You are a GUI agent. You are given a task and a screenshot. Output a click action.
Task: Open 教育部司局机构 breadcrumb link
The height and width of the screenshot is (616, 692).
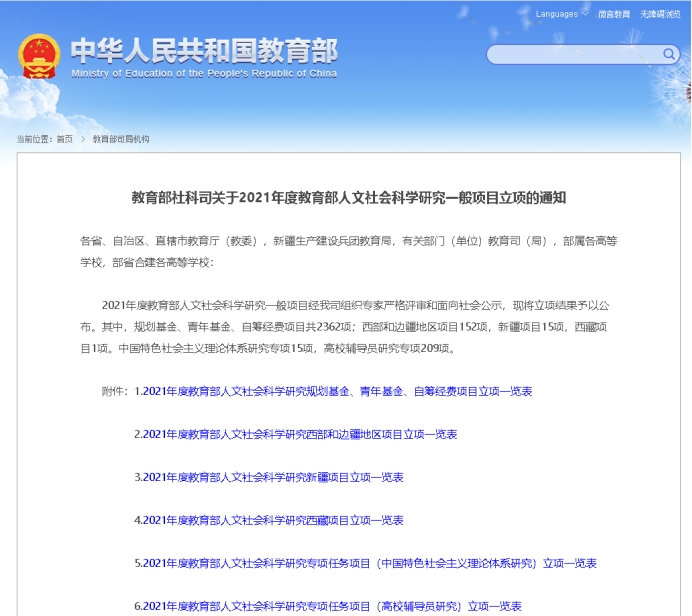point(121,139)
